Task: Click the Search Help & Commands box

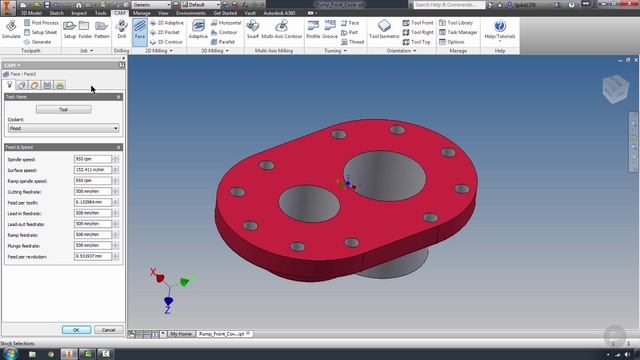Action: 449,5
